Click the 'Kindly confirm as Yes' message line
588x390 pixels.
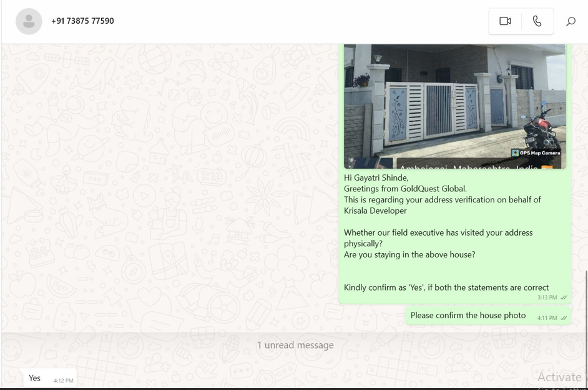coord(446,287)
